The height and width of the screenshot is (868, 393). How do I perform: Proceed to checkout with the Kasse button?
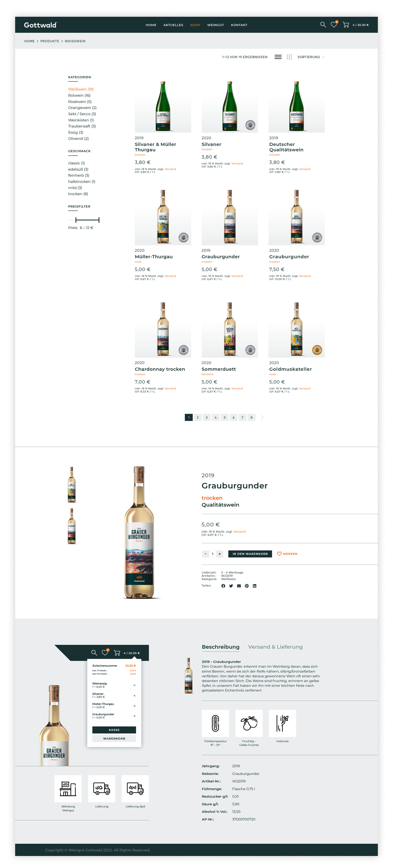pos(114,729)
